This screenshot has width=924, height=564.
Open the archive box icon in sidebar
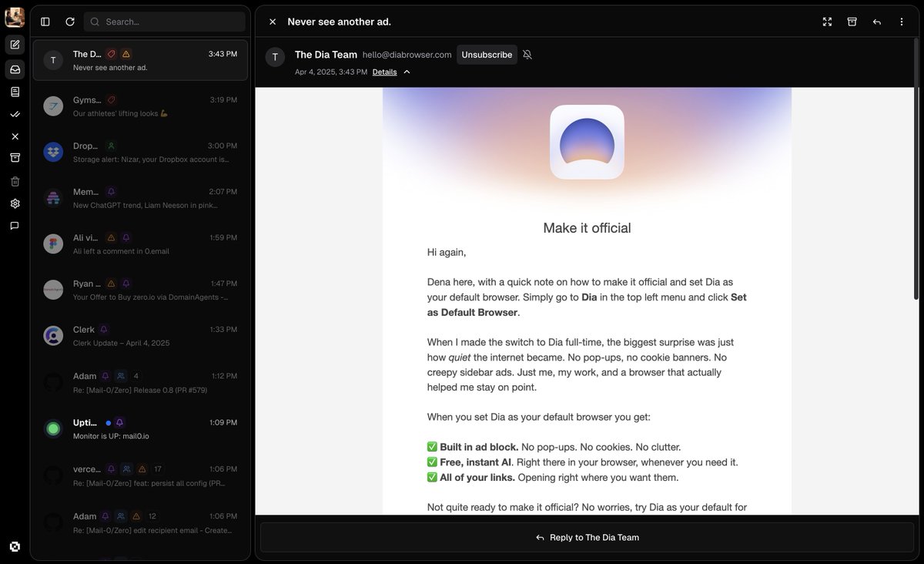15,158
